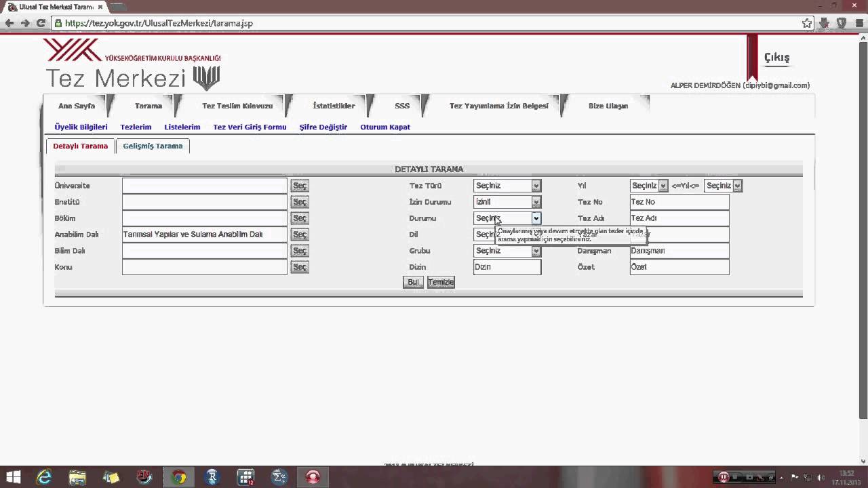Viewport: 868px width, 488px height.
Task: Click Seç button next to Bölüm
Action: click(300, 218)
